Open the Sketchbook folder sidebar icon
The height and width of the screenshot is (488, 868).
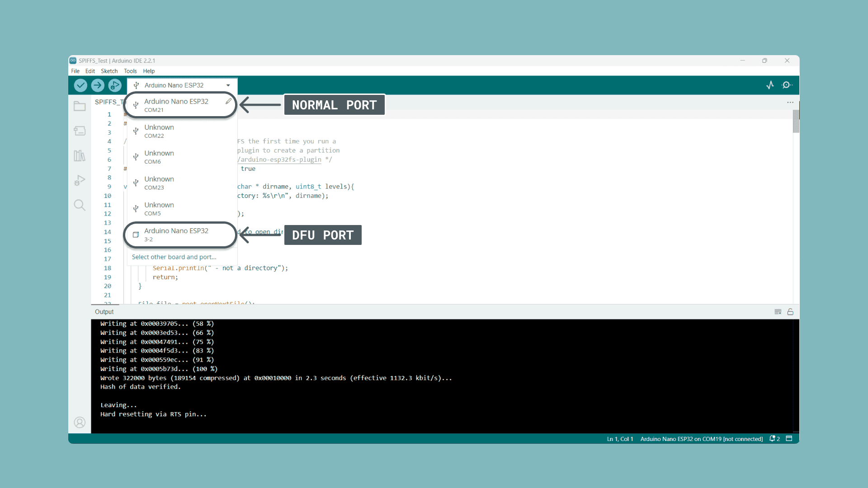(80, 106)
